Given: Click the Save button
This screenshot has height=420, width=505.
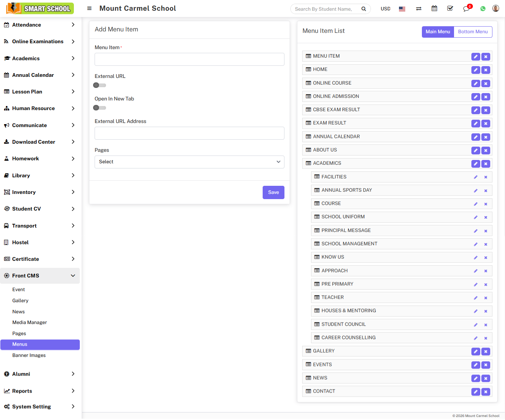Looking at the screenshot, I should point(273,192).
